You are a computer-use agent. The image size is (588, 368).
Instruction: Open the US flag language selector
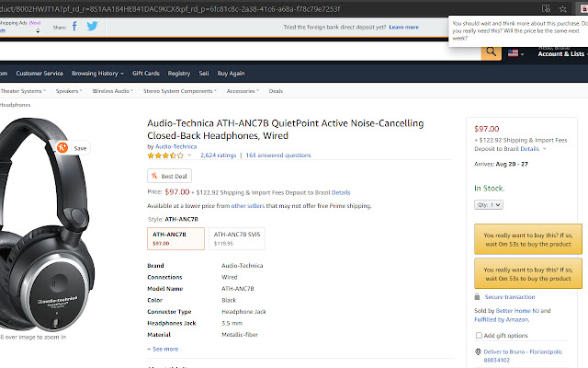click(x=516, y=53)
